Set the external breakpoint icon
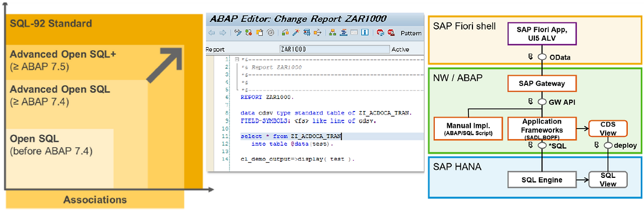 point(391,33)
